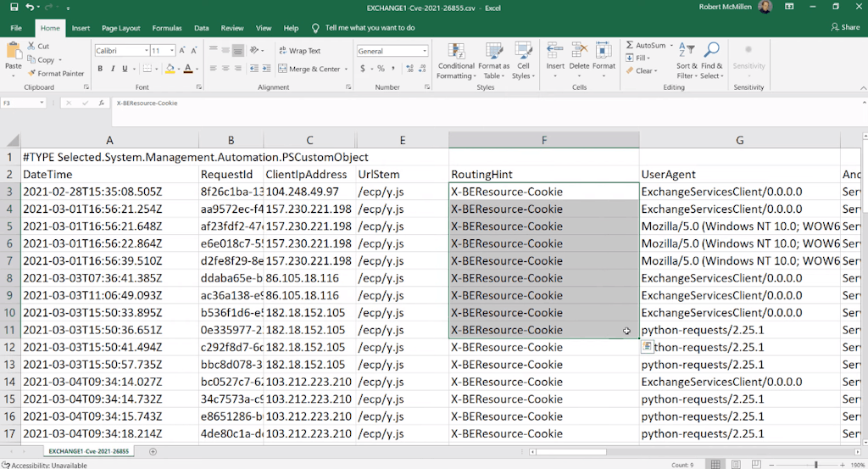Toggle Bold formatting
This screenshot has width=868, height=469.
[x=100, y=69]
